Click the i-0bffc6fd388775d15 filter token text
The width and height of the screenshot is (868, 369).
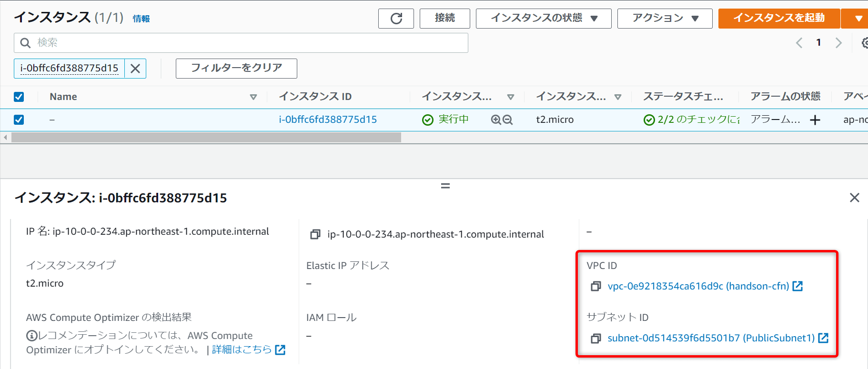[69, 69]
